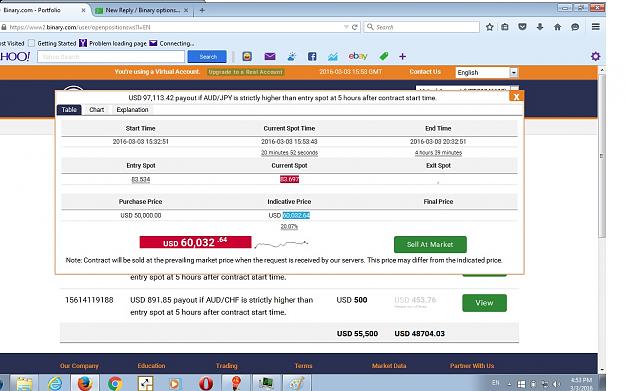Viewport: 625px width, 391px height.
Task: Expand the URL bar history dropdown arrow
Action: point(346,27)
